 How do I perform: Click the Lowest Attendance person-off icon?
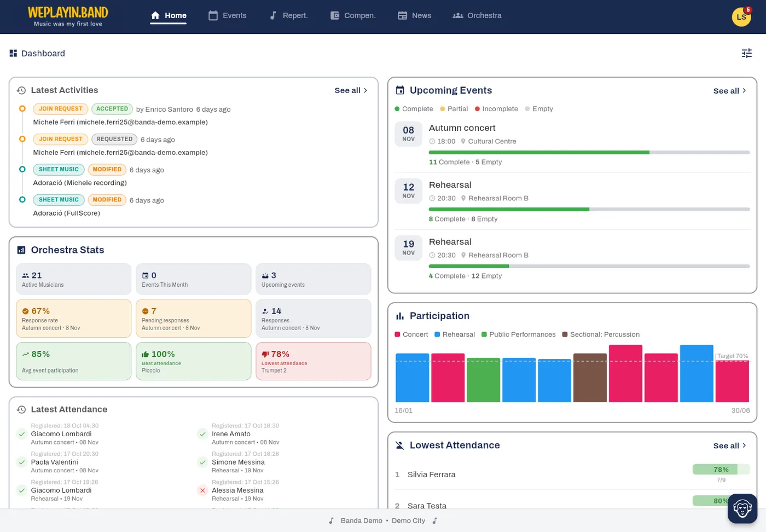400,446
